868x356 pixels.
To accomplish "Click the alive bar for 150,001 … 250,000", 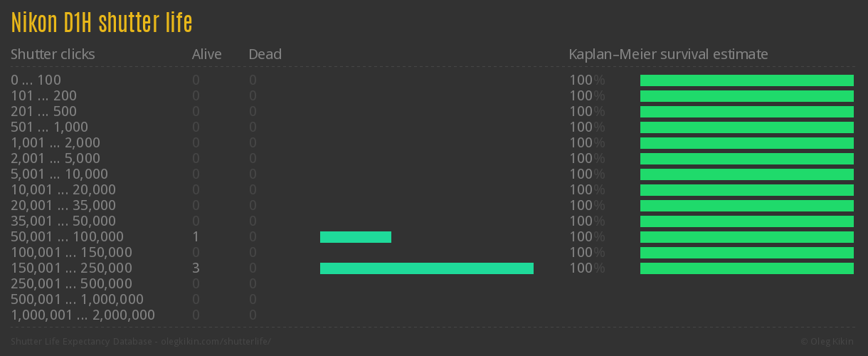I will pyautogui.click(x=427, y=268).
